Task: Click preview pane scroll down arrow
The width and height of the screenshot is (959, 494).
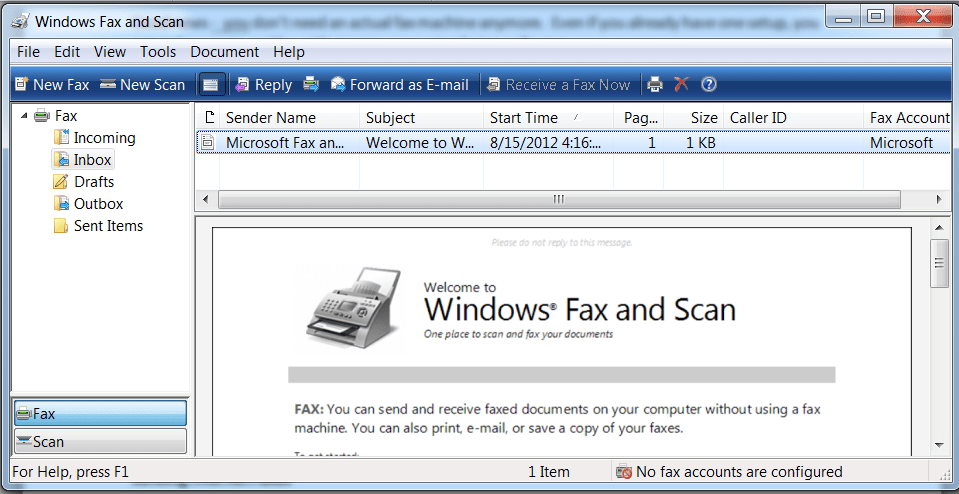Action: coord(939,445)
